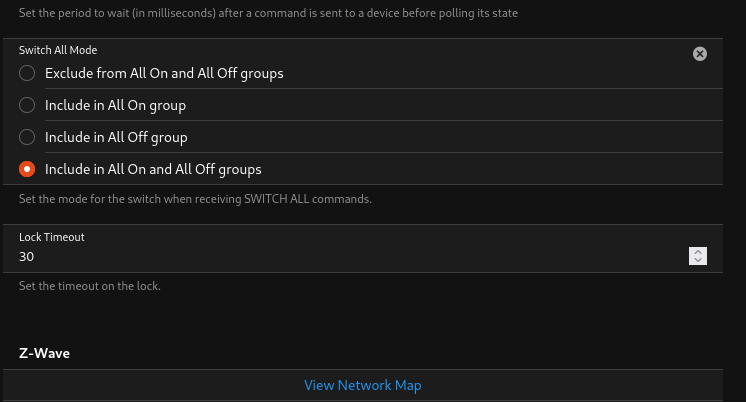Click the value 30 in Lock Timeout
The height and width of the screenshot is (402, 746).
tap(27, 257)
